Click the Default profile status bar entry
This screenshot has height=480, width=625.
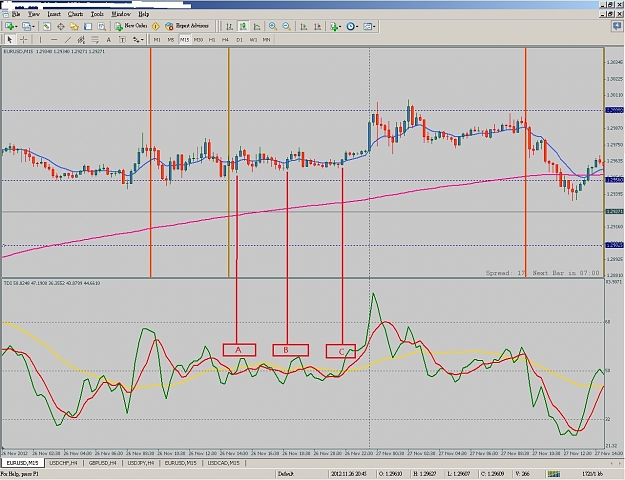285,474
